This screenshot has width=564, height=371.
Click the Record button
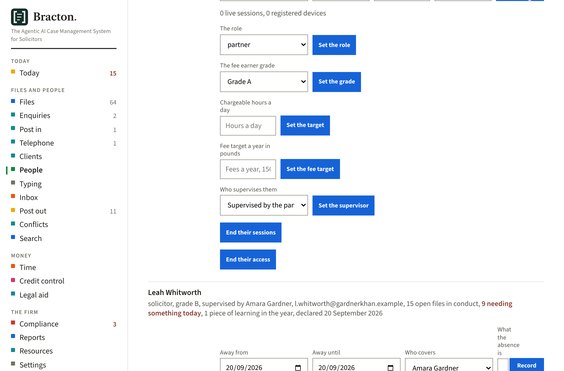pyautogui.click(x=527, y=365)
